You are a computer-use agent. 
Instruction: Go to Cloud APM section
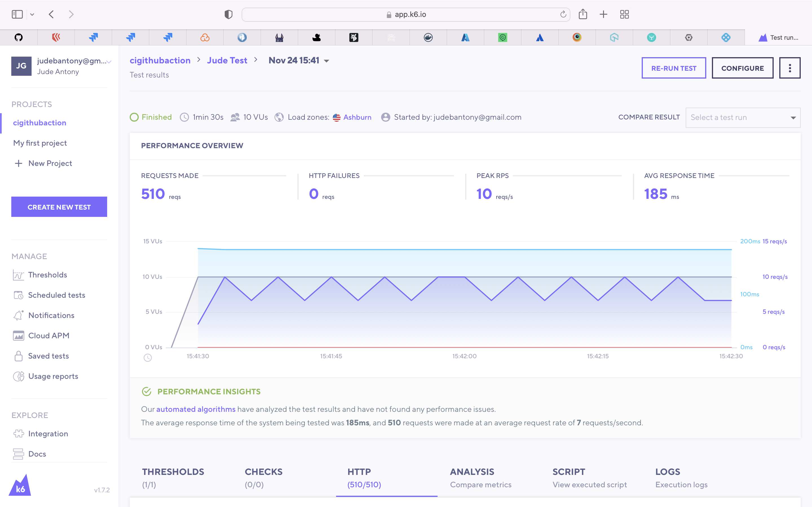click(x=49, y=336)
